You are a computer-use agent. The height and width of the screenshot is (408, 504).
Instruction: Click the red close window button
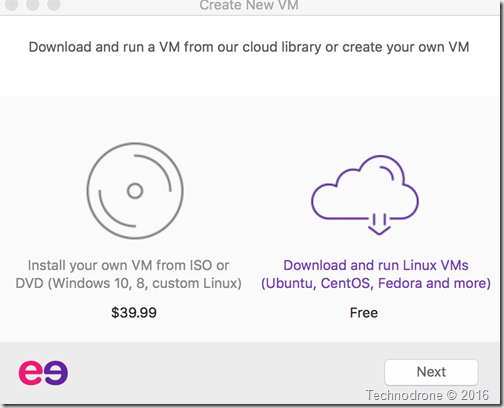point(12,4)
